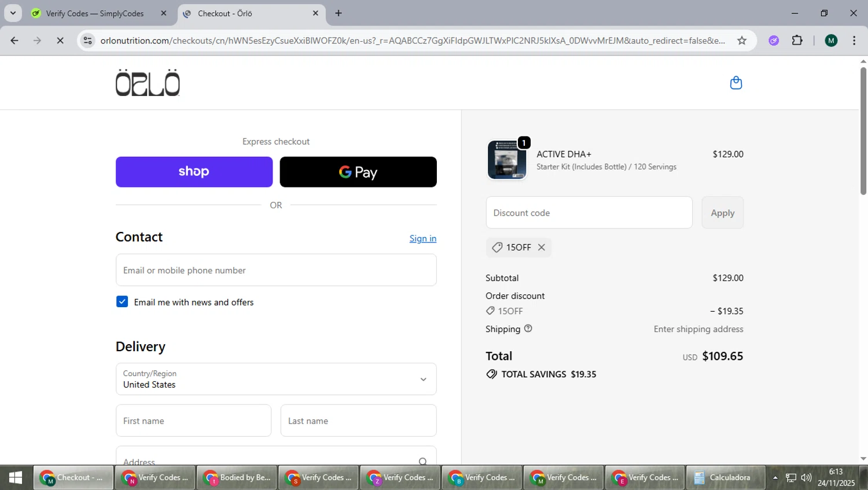
Task: Open the Chrome profile M avatar
Action: tap(831, 40)
